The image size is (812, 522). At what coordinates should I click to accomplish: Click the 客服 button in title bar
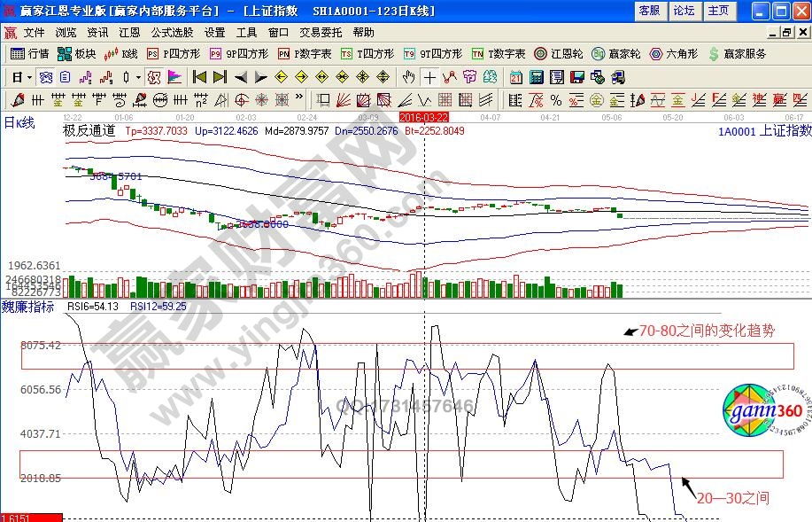[648, 11]
